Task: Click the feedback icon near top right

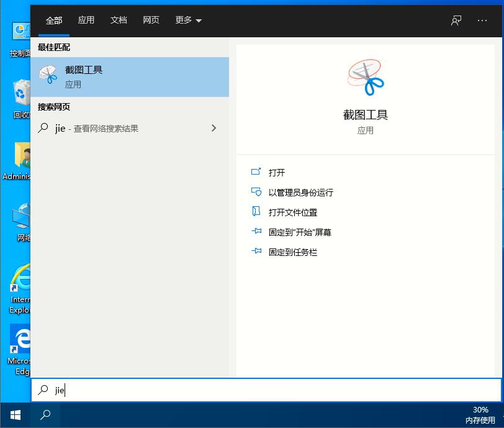Action: tap(456, 20)
